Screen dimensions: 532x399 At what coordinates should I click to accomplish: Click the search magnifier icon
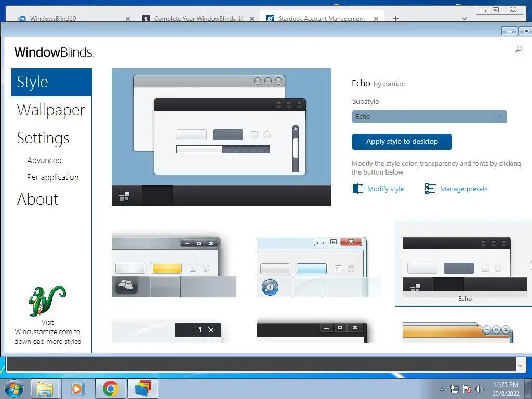click(518, 49)
